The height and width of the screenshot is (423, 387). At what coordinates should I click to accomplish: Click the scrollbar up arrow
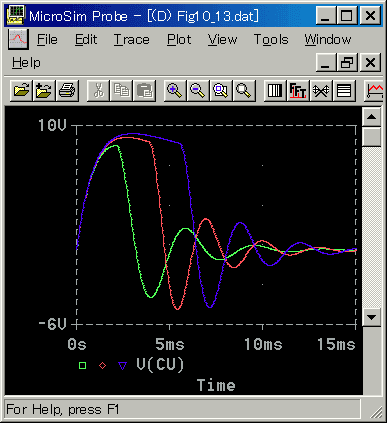(371, 117)
